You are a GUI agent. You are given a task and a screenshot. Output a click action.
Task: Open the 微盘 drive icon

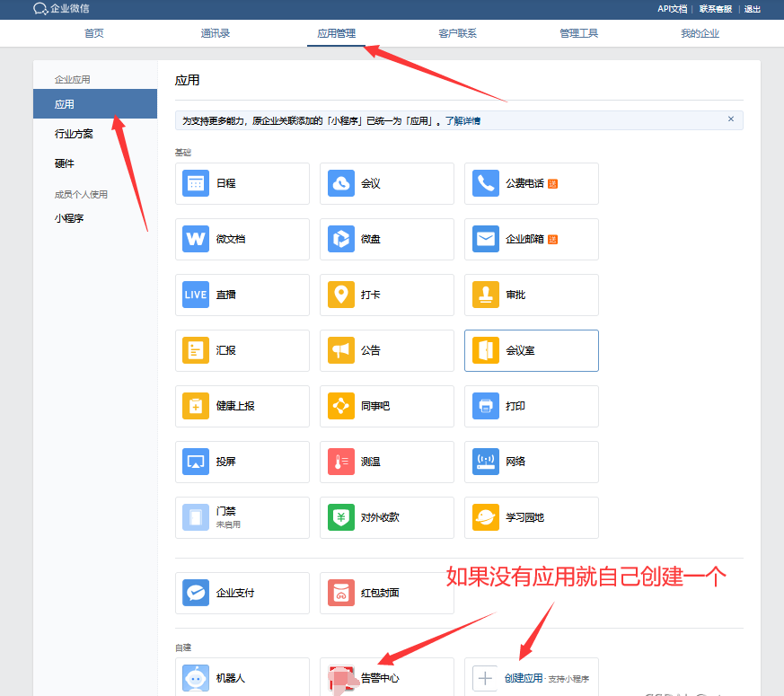click(x=341, y=239)
